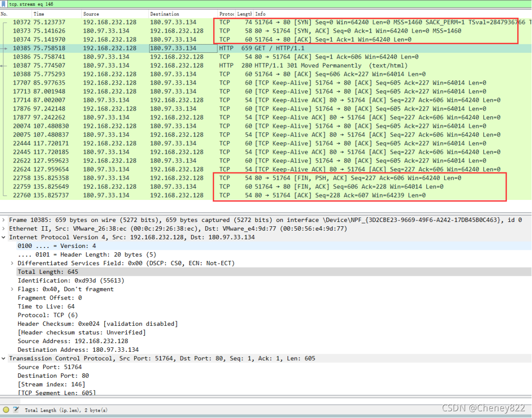Select packet 17876 Keep-Alive row
Screen dimensions: 532x418
coord(266,109)
